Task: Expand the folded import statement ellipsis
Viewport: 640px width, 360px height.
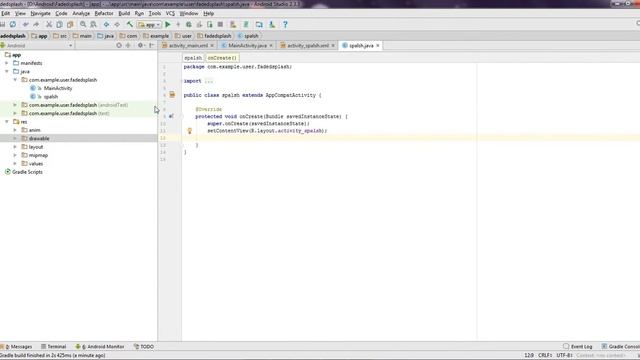Action: point(209,81)
